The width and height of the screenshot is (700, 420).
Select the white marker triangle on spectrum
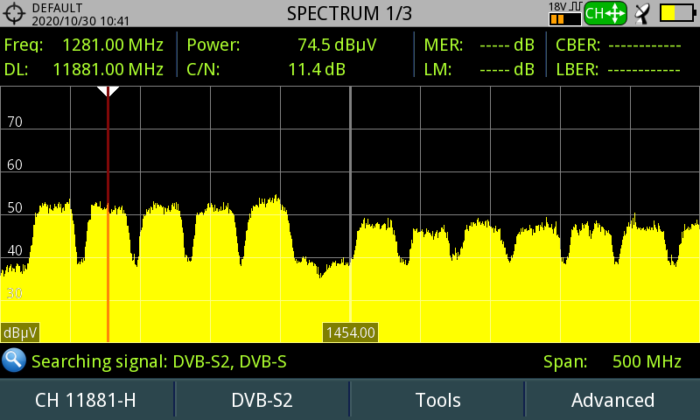tap(108, 91)
